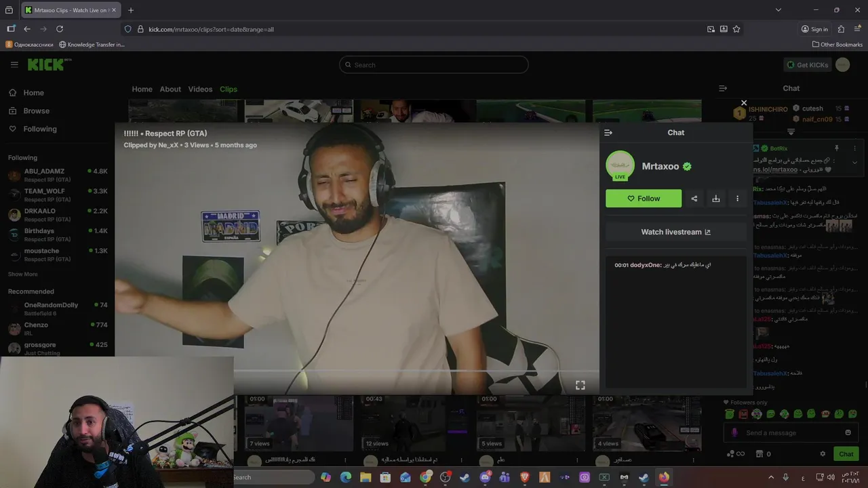Open Microsoft Edge from the taskbar
This screenshot has width=868, height=488.
(346, 477)
